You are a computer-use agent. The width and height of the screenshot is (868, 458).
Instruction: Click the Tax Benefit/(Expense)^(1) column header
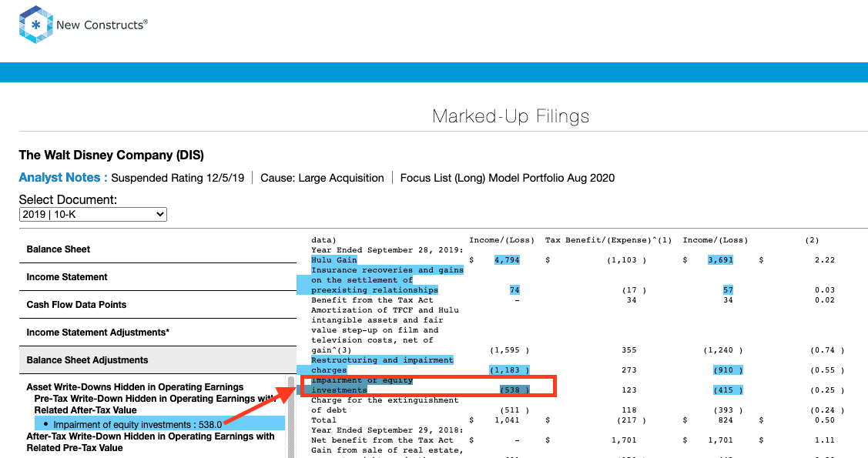point(608,240)
